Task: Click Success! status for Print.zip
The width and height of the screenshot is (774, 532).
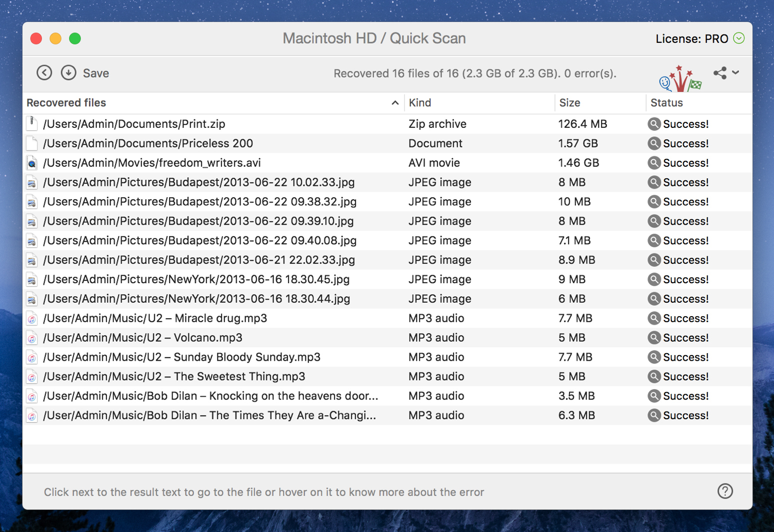Action: coord(686,124)
